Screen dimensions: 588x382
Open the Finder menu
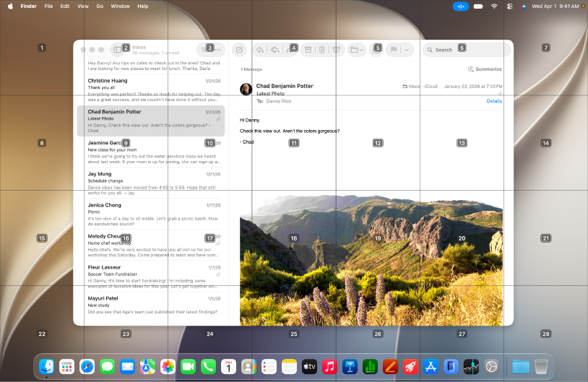coord(28,6)
